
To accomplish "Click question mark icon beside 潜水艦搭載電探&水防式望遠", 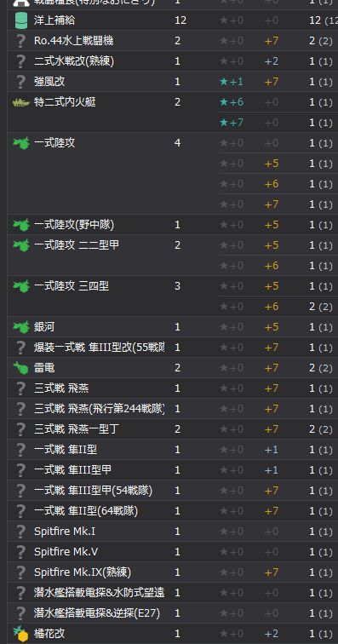I will tap(20, 593).
